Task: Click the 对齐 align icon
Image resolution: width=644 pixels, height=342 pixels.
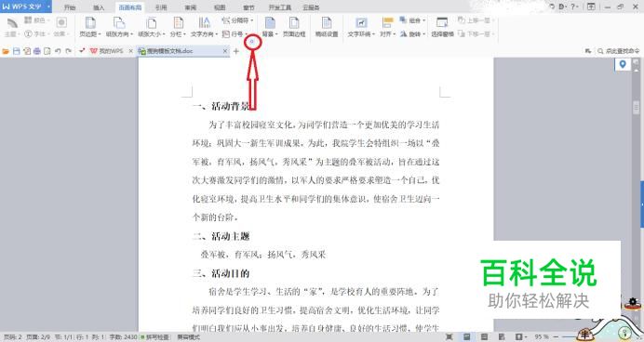Action: 387,22
